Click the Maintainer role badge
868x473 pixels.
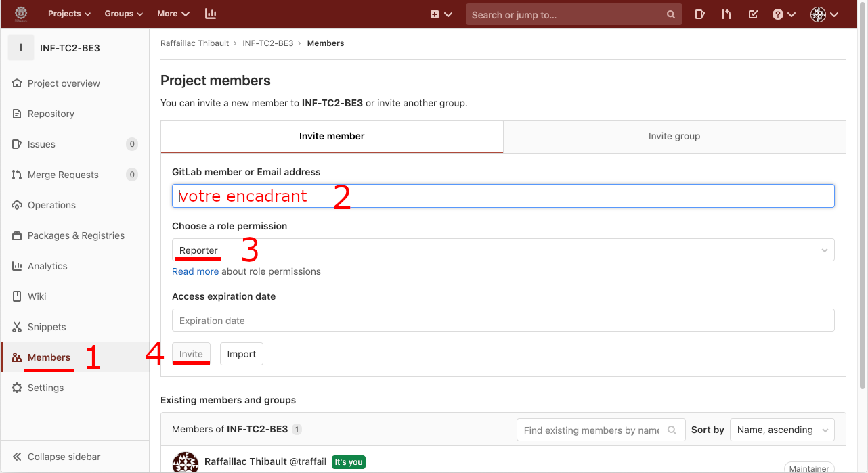click(809, 468)
